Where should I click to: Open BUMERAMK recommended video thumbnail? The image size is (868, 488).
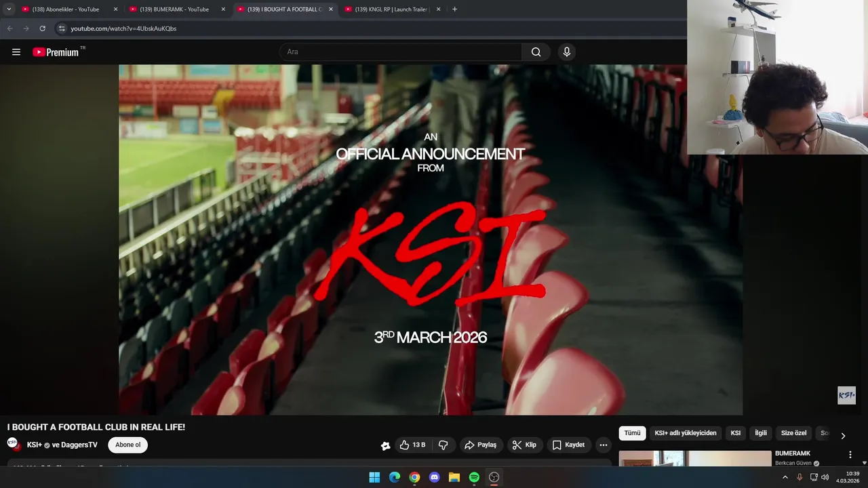pos(695,459)
